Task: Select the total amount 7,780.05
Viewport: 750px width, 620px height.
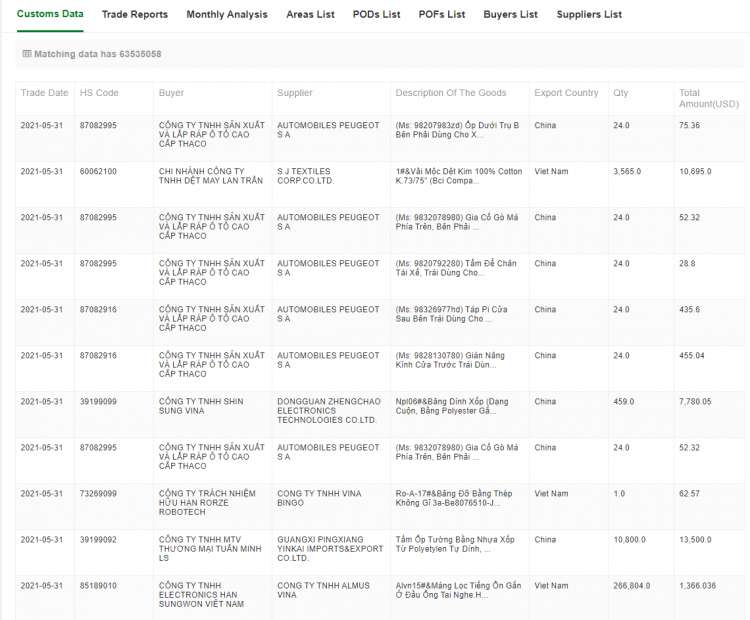Action: [x=695, y=401]
